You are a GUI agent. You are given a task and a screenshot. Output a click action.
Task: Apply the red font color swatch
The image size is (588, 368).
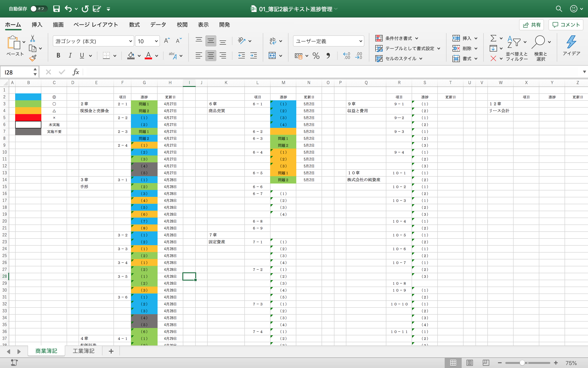(x=148, y=56)
